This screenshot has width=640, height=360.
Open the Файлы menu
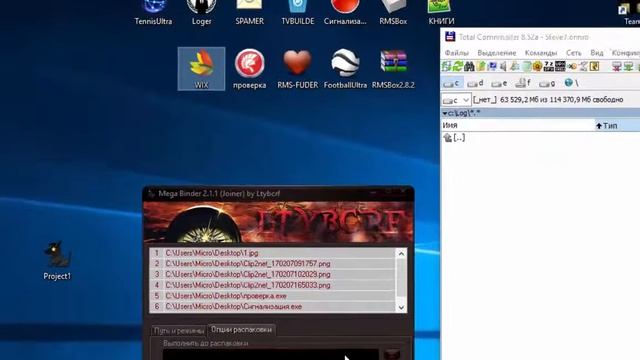(456, 53)
